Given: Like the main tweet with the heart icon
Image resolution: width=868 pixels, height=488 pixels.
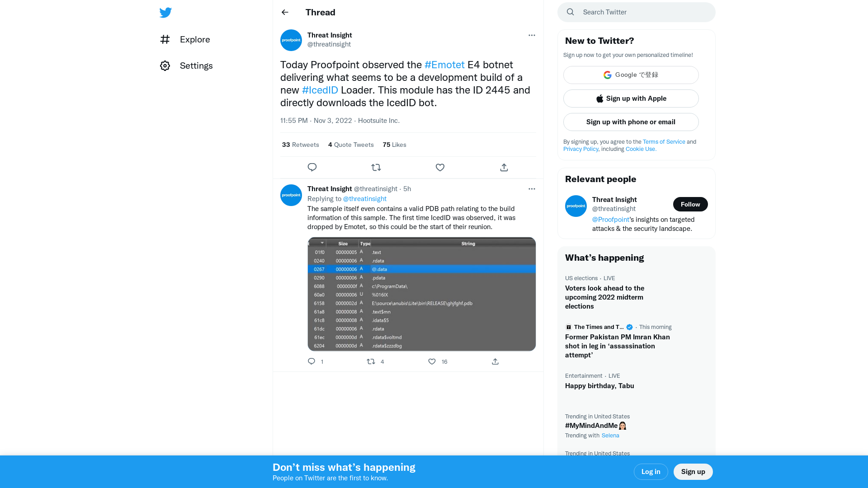Looking at the screenshot, I should [x=440, y=167].
